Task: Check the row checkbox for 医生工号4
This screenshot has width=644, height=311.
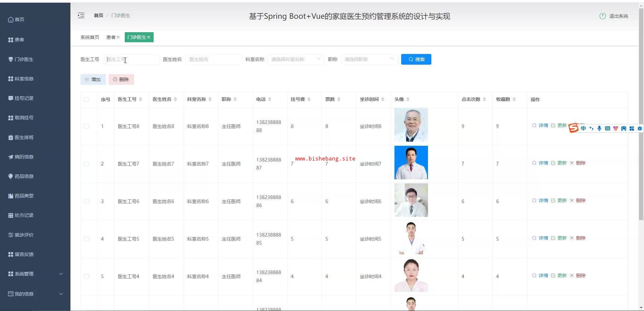Action: pos(87,276)
